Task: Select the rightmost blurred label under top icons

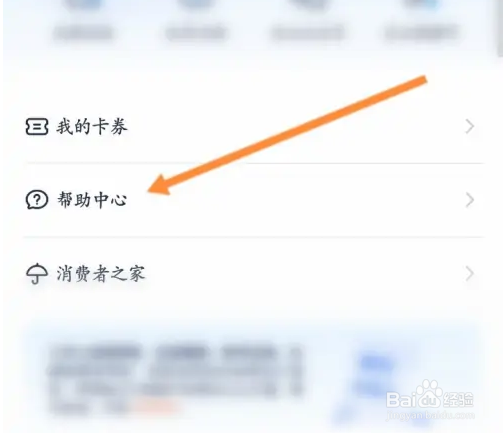Action: click(422, 33)
